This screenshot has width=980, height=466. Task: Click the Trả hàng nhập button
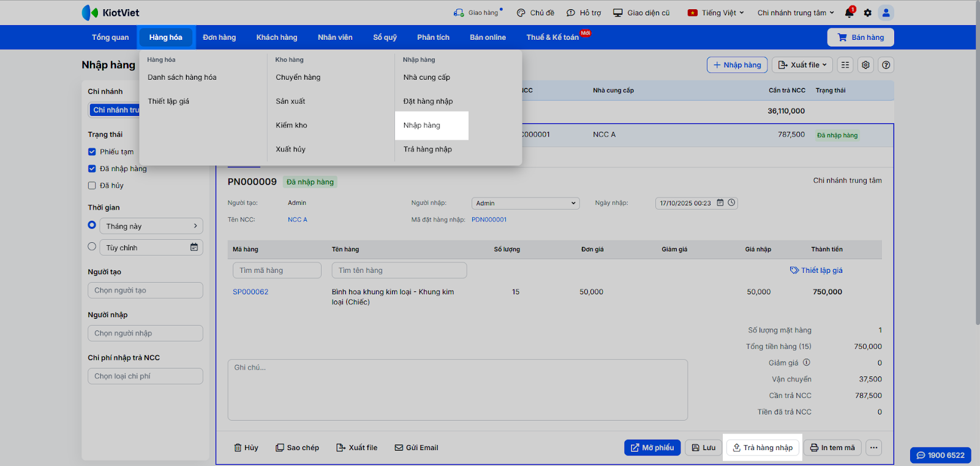click(763, 448)
